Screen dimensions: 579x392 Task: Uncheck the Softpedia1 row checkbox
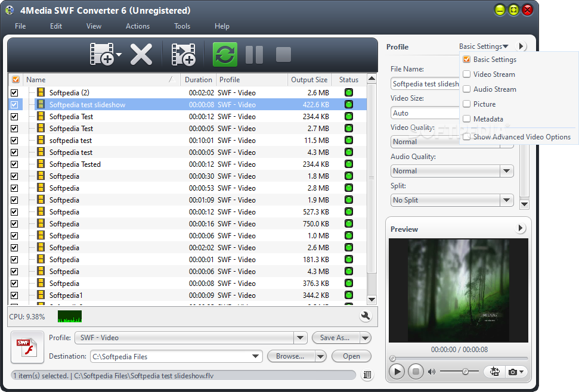[14, 295]
